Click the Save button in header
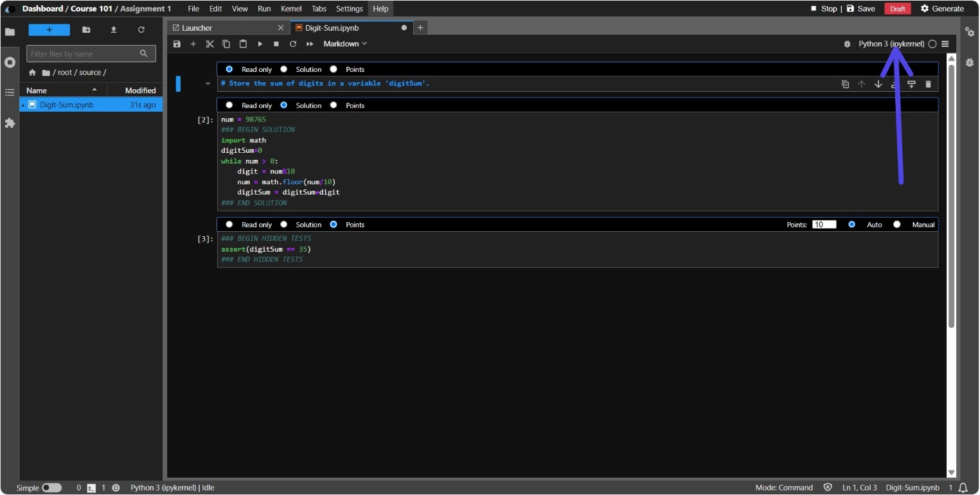The image size is (980, 495). tap(860, 9)
